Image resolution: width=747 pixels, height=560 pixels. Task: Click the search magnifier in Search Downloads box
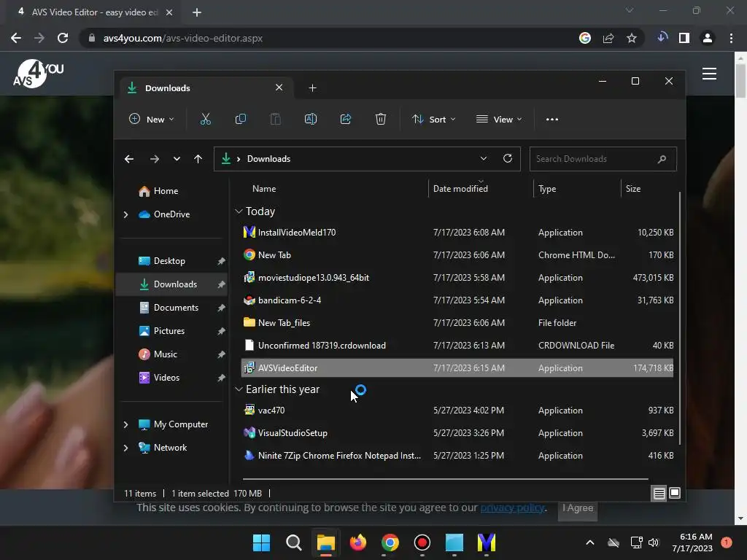pos(662,159)
